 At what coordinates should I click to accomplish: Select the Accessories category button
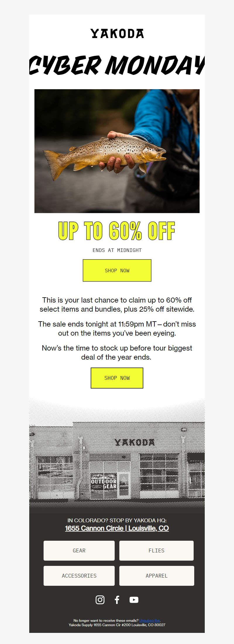tap(79, 576)
